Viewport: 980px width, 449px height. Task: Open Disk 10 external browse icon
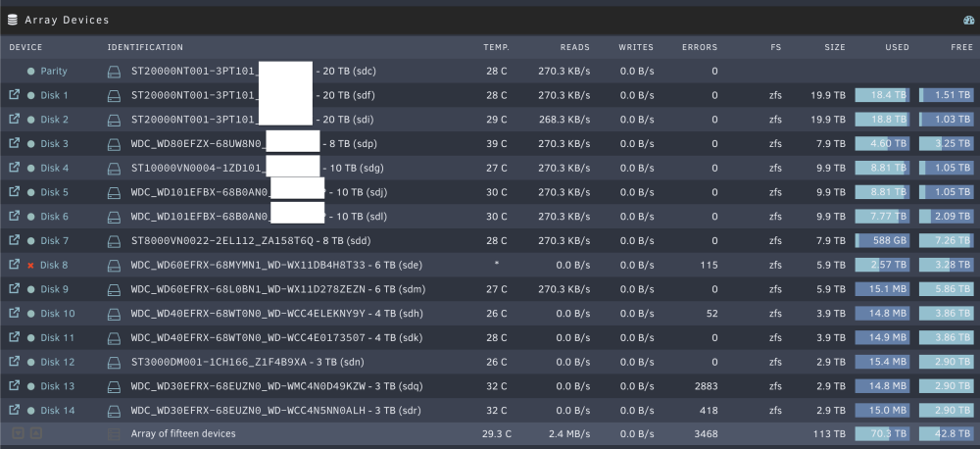point(14,314)
